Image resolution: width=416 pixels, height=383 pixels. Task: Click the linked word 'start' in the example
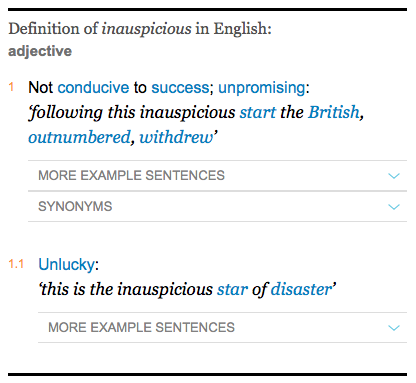pyautogui.click(x=258, y=112)
